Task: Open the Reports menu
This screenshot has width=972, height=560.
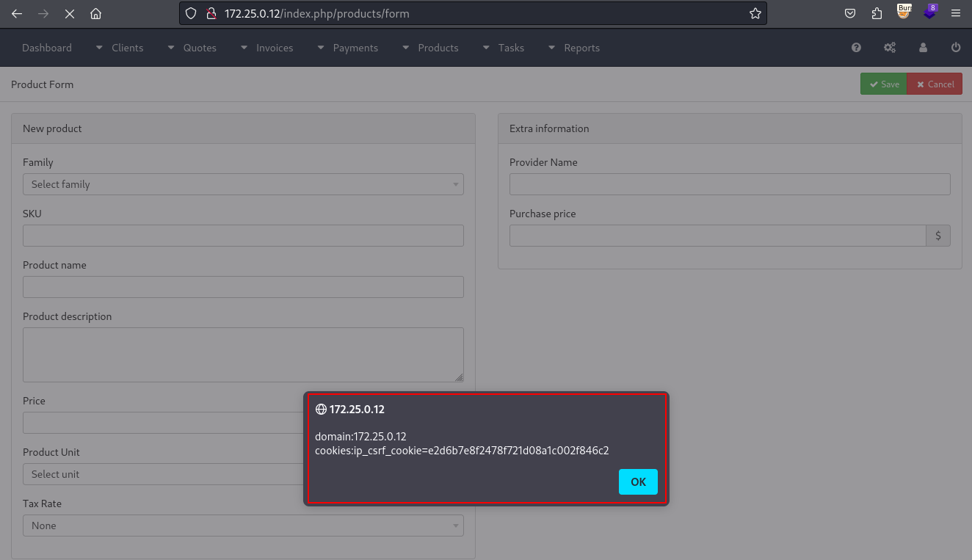Action: [x=583, y=47]
